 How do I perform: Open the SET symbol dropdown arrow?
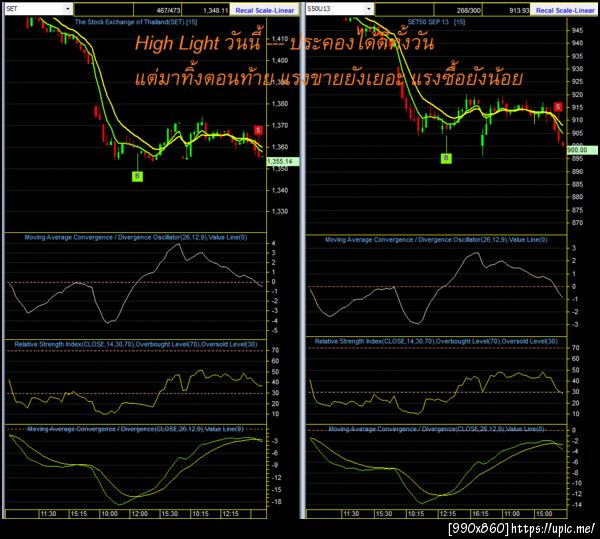point(68,9)
